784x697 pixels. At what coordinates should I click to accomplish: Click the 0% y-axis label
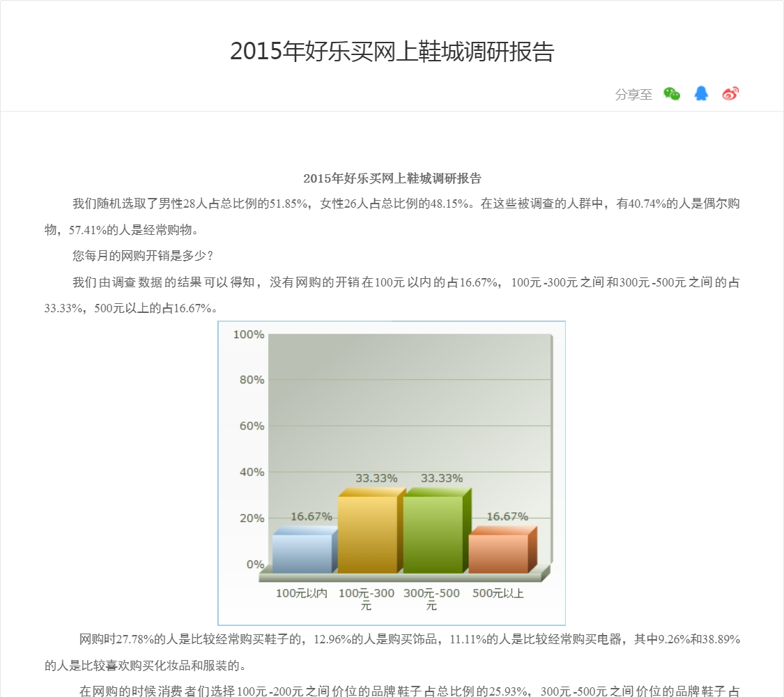tap(255, 565)
